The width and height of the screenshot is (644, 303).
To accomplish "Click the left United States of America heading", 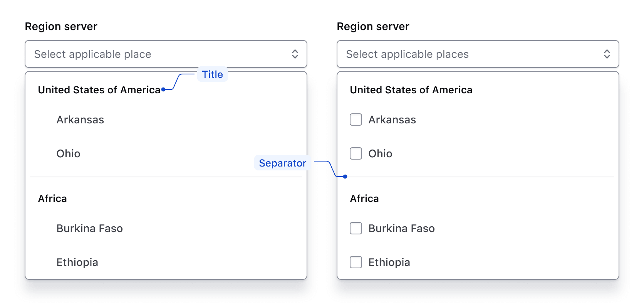I will tap(99, 90).
